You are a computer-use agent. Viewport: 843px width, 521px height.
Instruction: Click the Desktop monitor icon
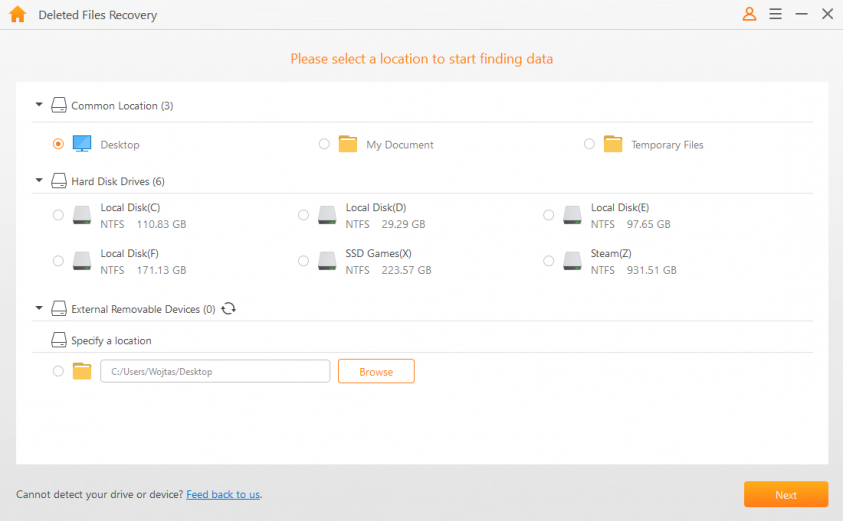click(82, 144)
